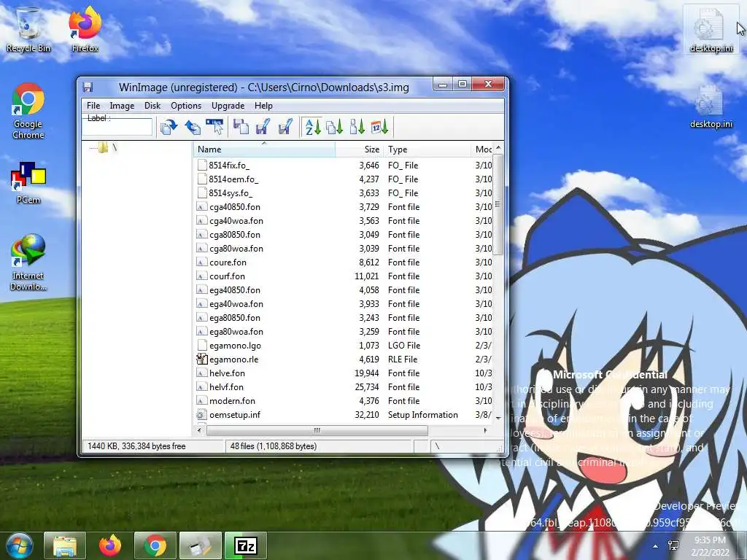Click the Read floppy disk toolbar icon
Viewport: 747px width, 560px height.
(241, 127)
